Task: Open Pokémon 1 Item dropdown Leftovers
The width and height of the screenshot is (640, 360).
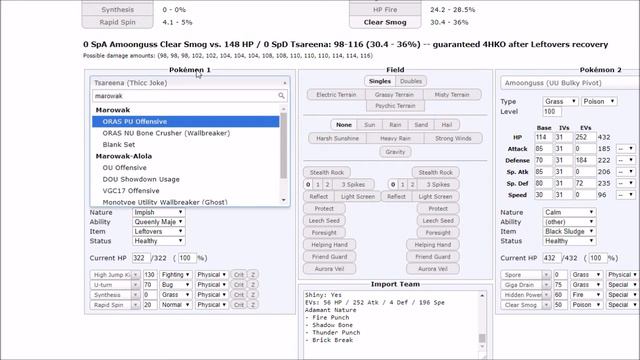Action: click(x=158, y=231)
